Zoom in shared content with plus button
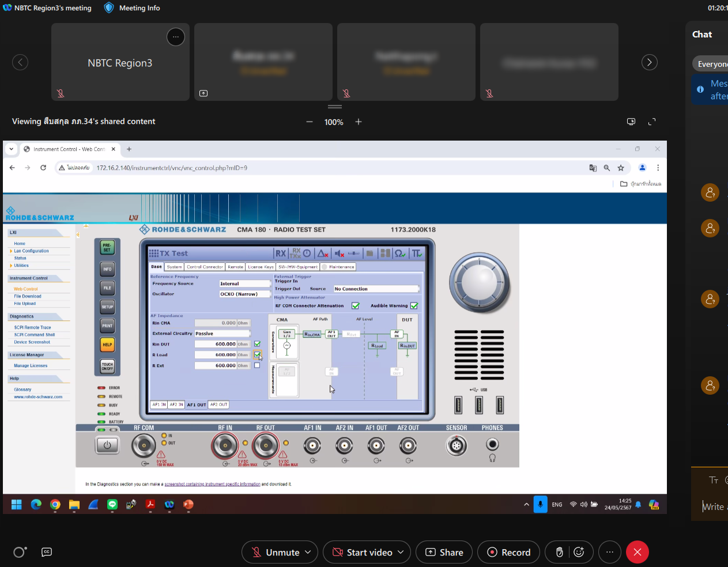The height and width of the screenshot is (567, 728). 359,122
